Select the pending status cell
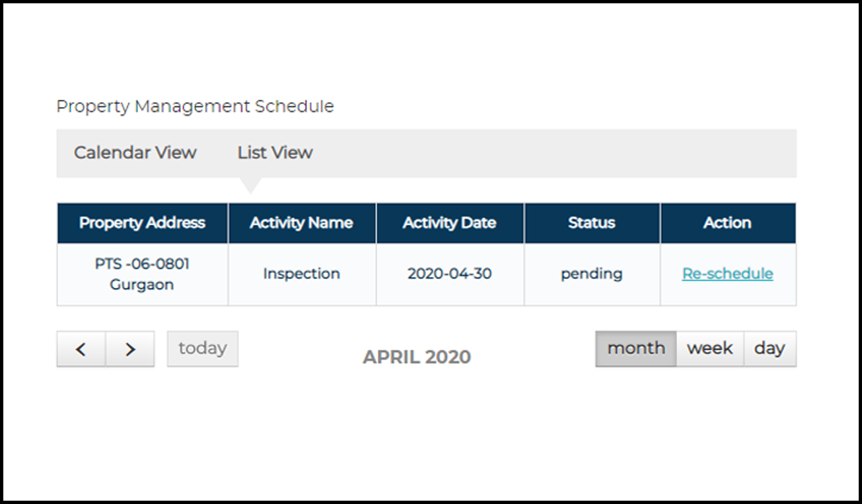862x504 pixels. 592,274
